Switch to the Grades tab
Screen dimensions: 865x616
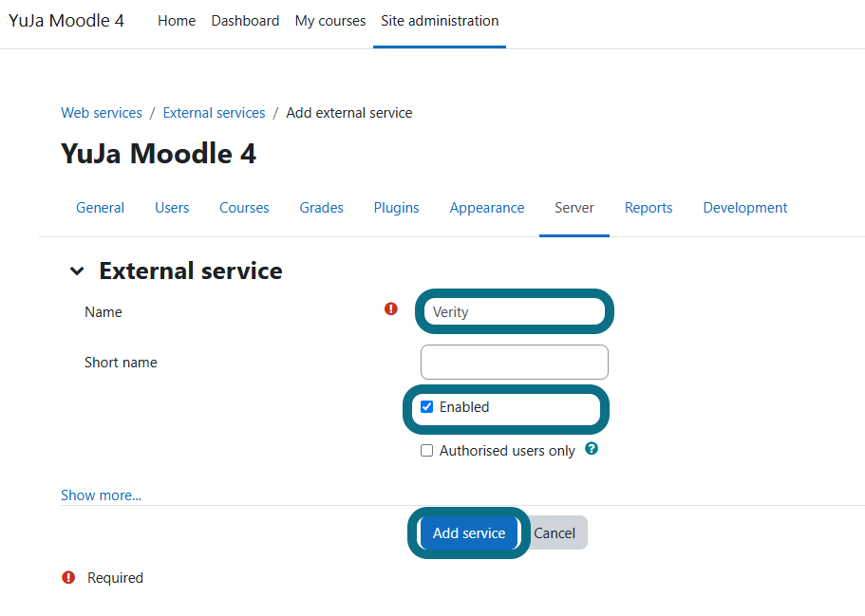point(322,208)
